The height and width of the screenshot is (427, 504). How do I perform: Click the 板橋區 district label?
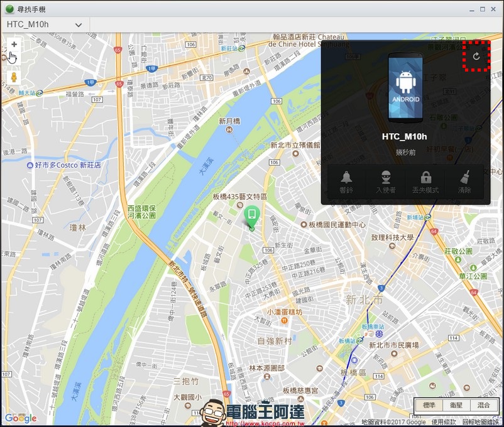coord(353,373)
